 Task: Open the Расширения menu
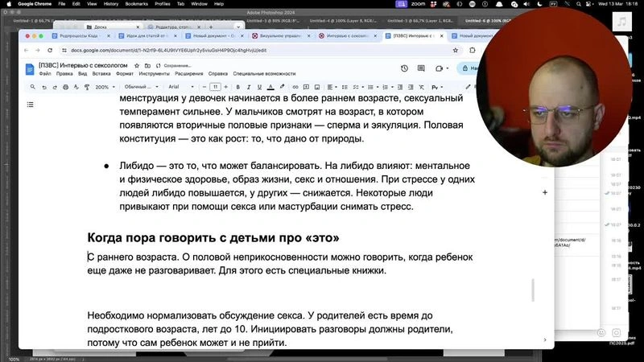(x=189, y=74)
